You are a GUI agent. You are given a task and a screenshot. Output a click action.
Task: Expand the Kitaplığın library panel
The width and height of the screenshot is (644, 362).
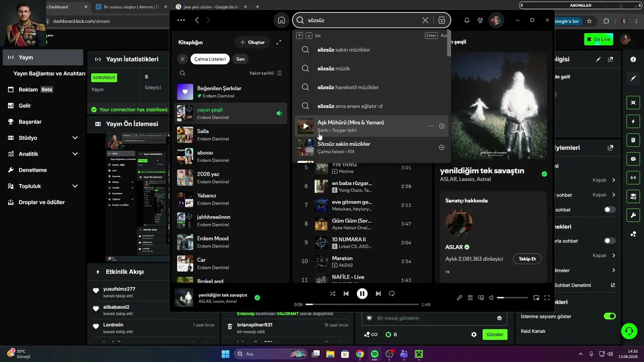(x=279, y=42)
